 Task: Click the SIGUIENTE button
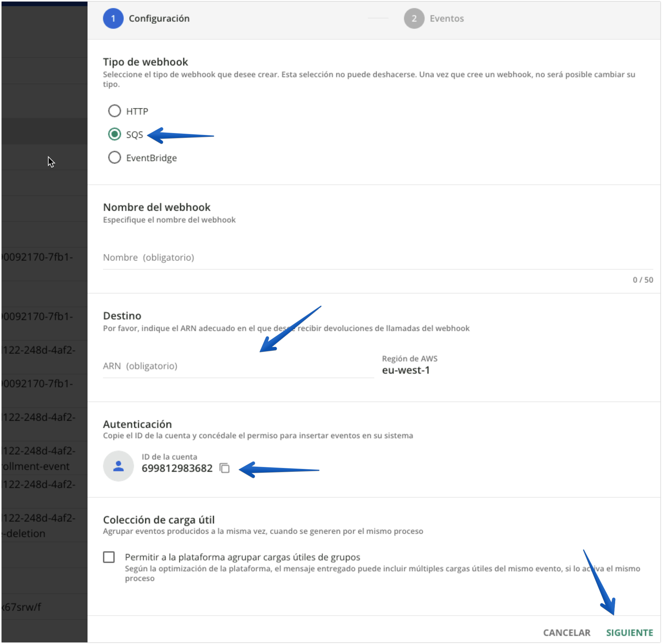[630, 633]
